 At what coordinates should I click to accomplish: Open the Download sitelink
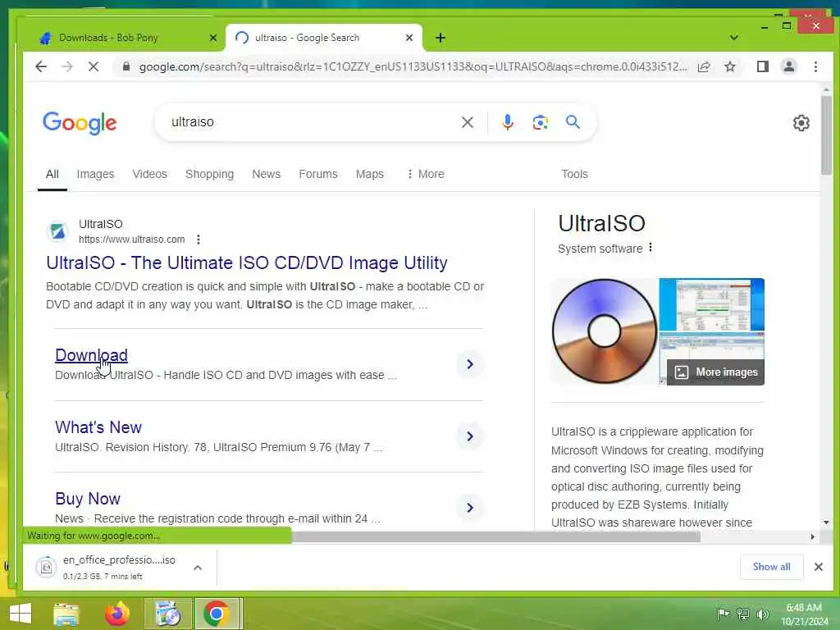tap(91, 354)
